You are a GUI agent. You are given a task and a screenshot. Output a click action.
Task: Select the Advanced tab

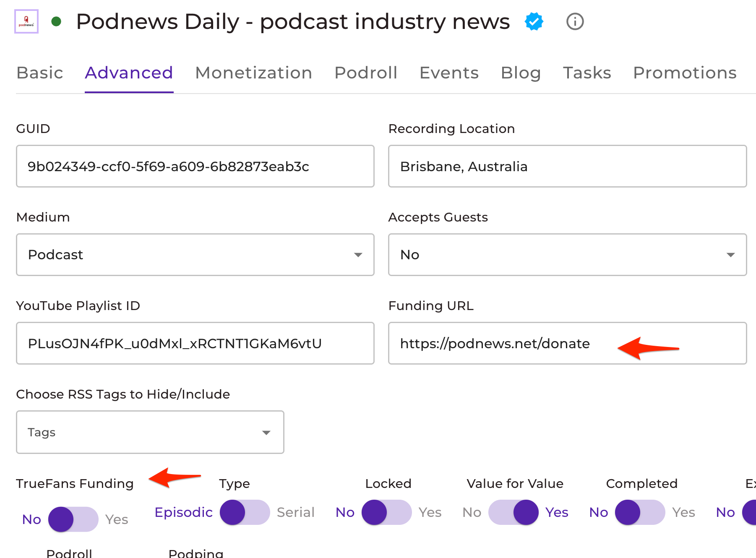129,73
